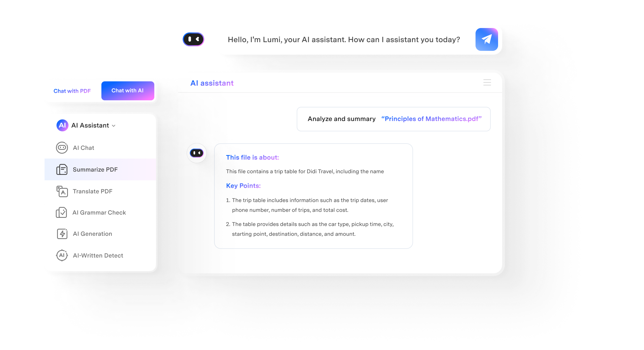Click the AI Generation sidebar icon
Screen dimensions: 644x350
click(62, 234)
